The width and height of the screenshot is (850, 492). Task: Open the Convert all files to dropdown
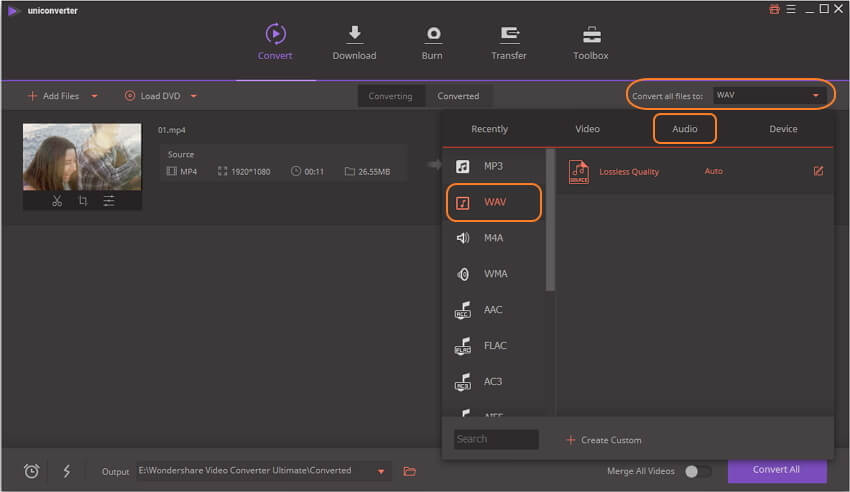pyautogui.click(x=769, y=95)
